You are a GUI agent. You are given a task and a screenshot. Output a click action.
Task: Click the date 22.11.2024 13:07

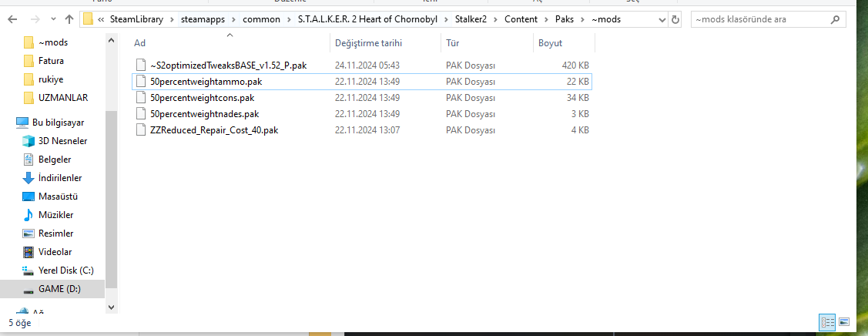367,130
